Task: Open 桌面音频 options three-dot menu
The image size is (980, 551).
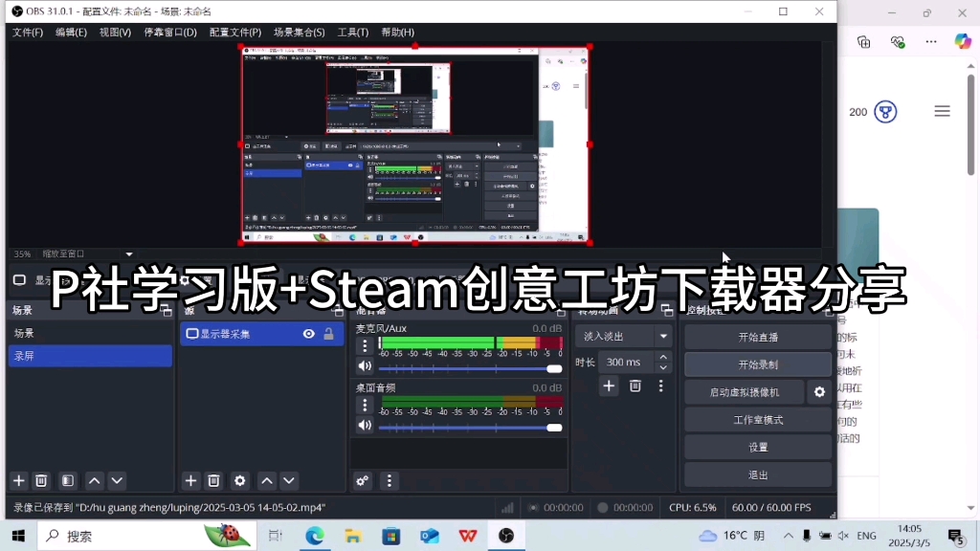Action: tap(365, 405)
